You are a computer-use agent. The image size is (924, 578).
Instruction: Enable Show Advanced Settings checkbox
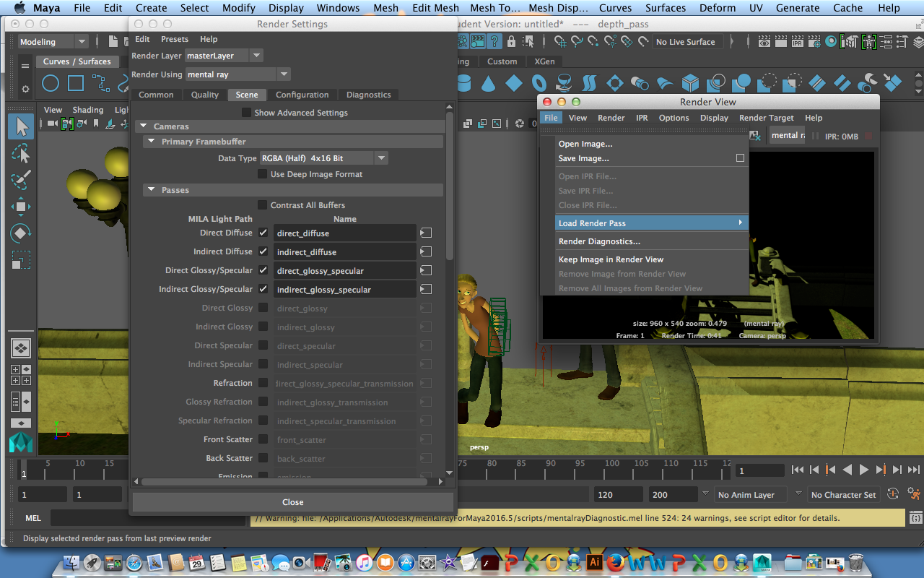click(x=246, y=113)
